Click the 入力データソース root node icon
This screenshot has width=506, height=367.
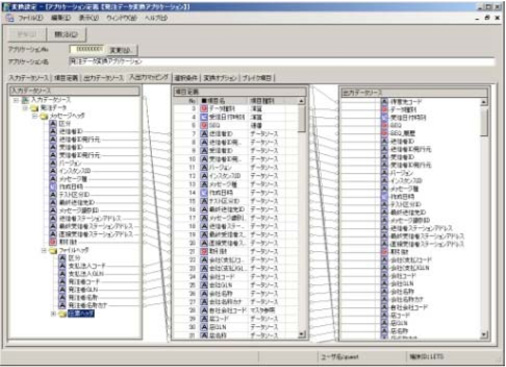point(25,100)
